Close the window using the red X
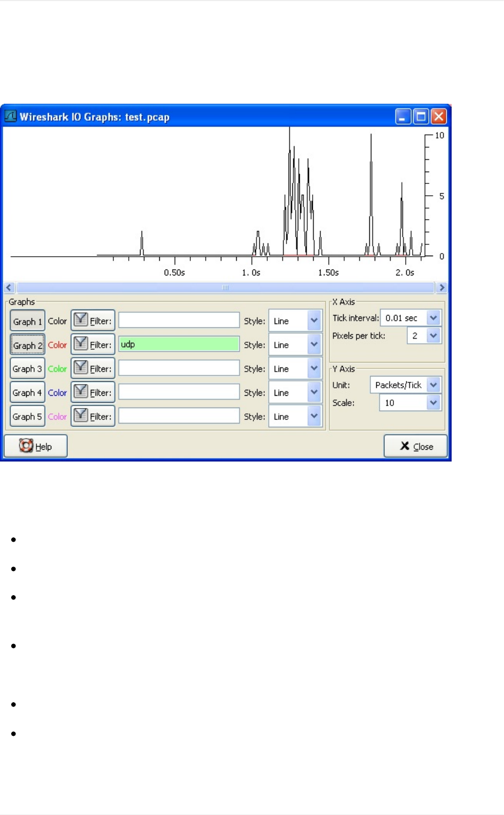504x815 pixels. click(439, 116)
